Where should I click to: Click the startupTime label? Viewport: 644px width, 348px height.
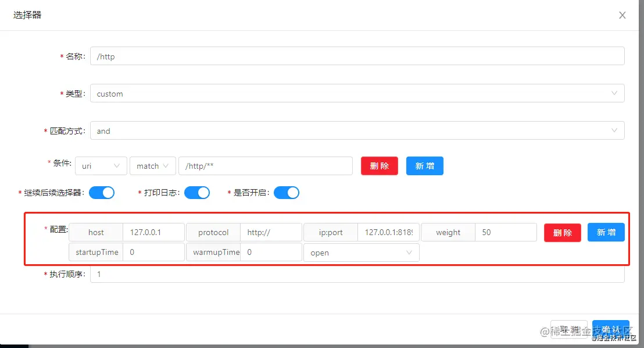(x=96, y=252)
